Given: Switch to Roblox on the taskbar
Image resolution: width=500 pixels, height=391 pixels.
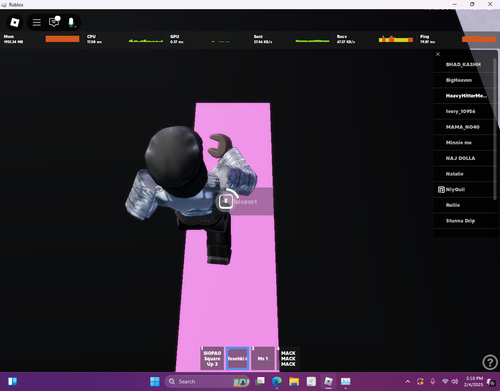Looking at the screenshot, I should click(328, 381).
